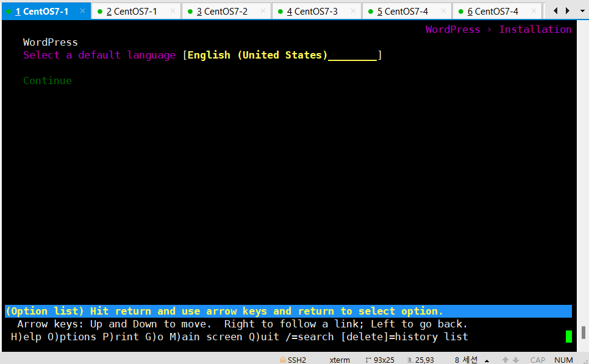This screenshot has width=589, height=364.
Task: Click the 25,93 cursor position indicator
Action: pos(421,360)
